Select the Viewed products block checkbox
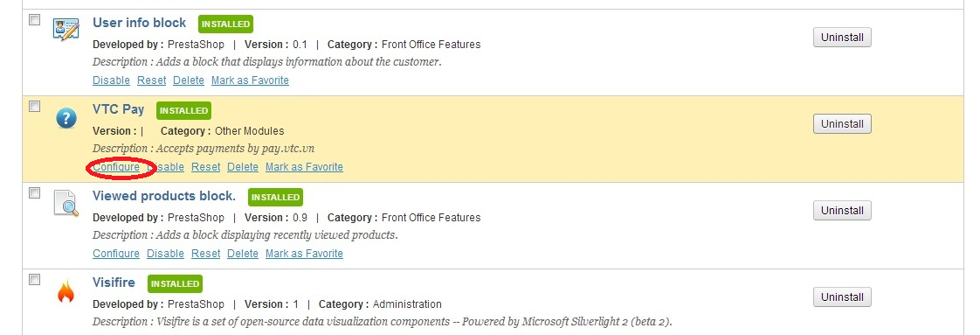980x335 pixels. click(35, 192)
